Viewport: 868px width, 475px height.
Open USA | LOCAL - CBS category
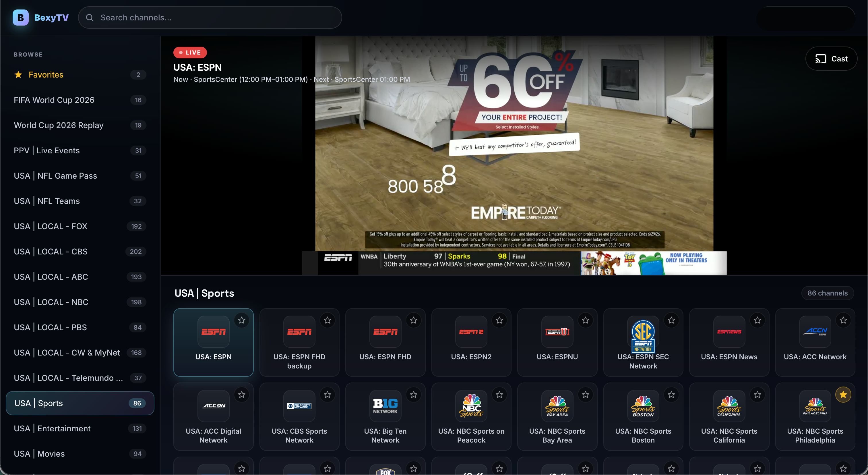click(x=80, y=252)
